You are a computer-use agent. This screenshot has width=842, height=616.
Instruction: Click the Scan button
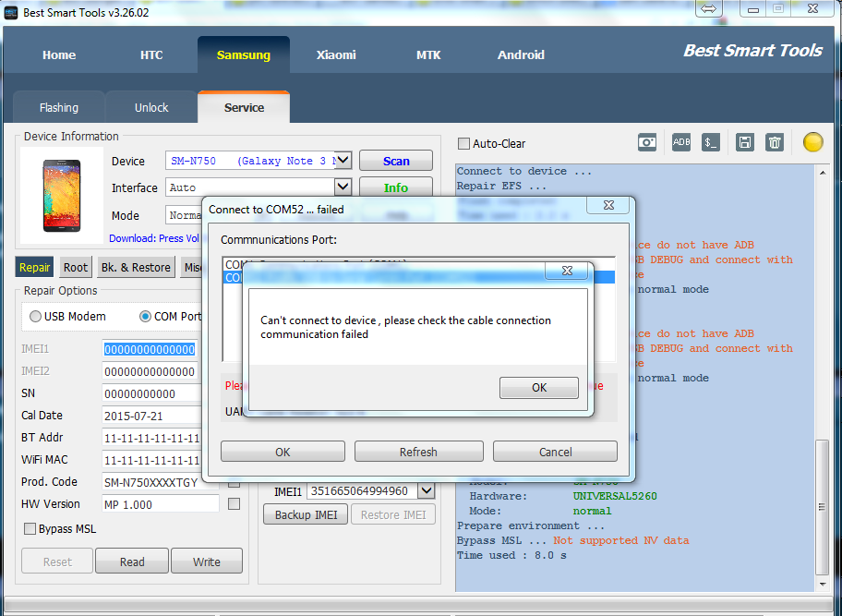(396, 161)
